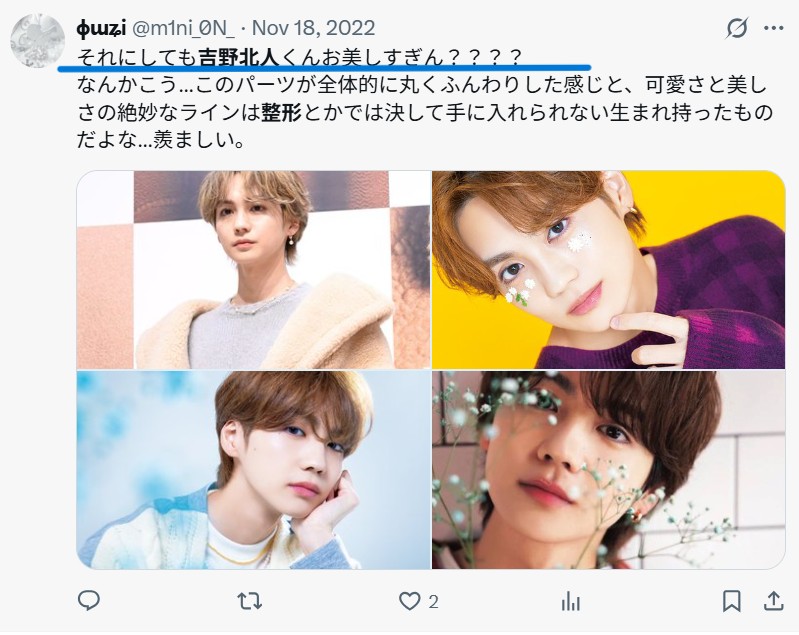Open the @m1ni_0N_ handle link

pos(183,28)
